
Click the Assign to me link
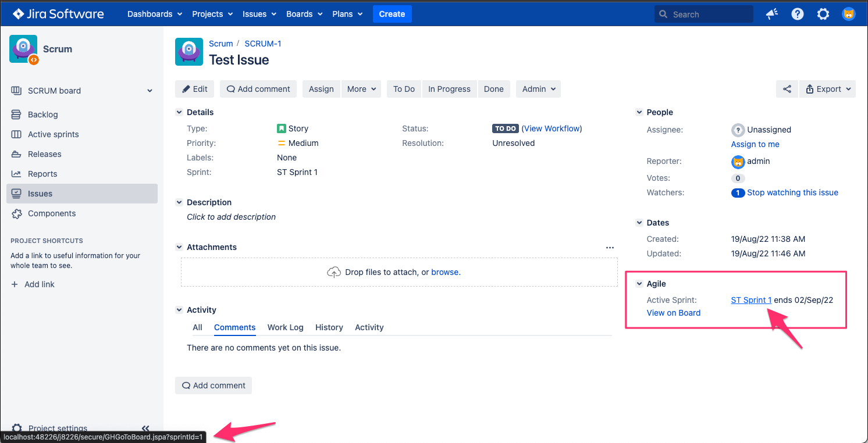[x=755, y=144]
